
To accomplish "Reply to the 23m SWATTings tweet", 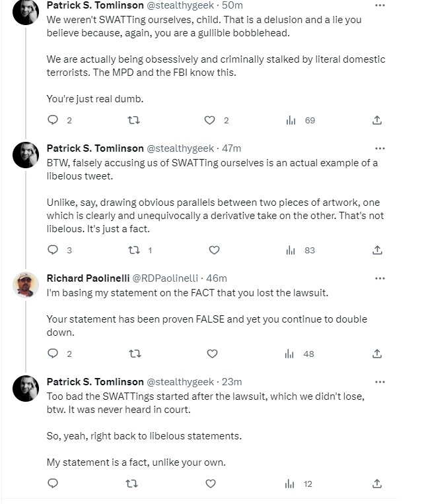I will click(x=53, y=484).
